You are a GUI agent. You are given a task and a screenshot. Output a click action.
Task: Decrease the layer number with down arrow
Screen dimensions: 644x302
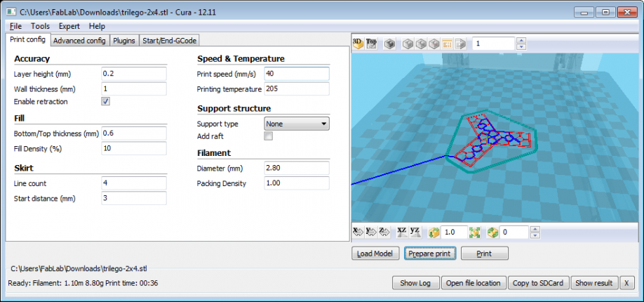(x=521, y=46)
